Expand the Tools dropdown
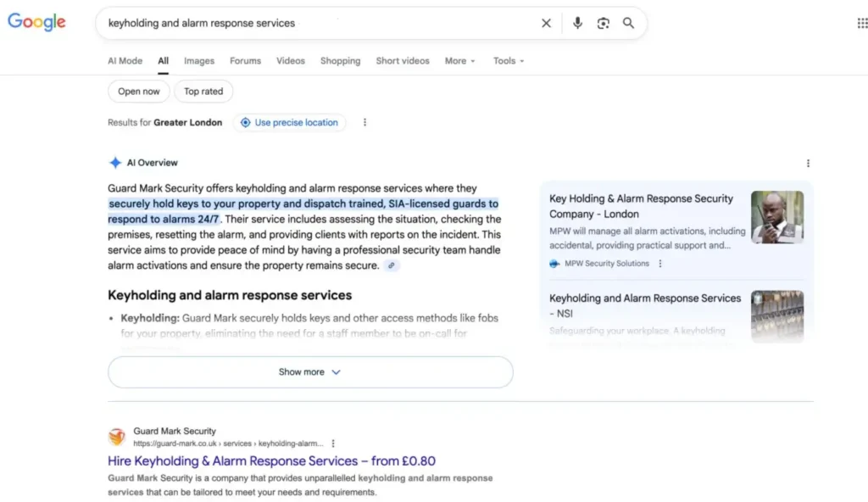This screenshot has width=868, height=502. coord(509,61)
